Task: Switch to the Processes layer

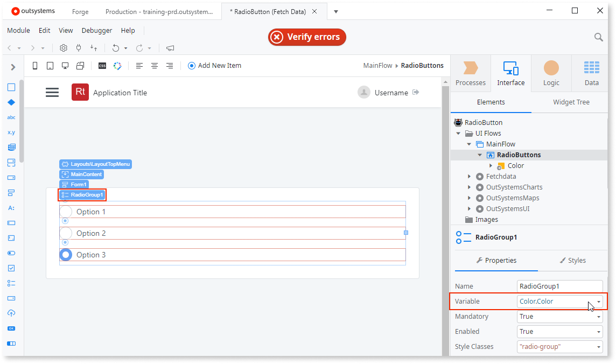Action: tap(470, 73)
